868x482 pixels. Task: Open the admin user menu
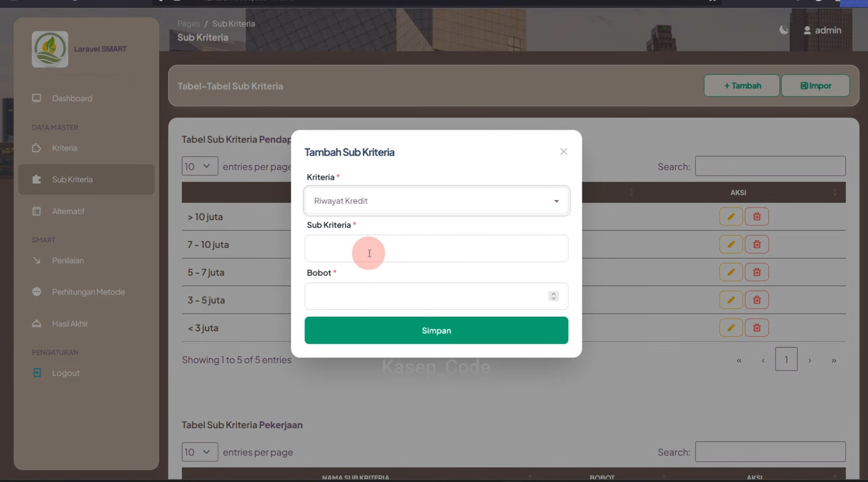click(x=822, y=30)
